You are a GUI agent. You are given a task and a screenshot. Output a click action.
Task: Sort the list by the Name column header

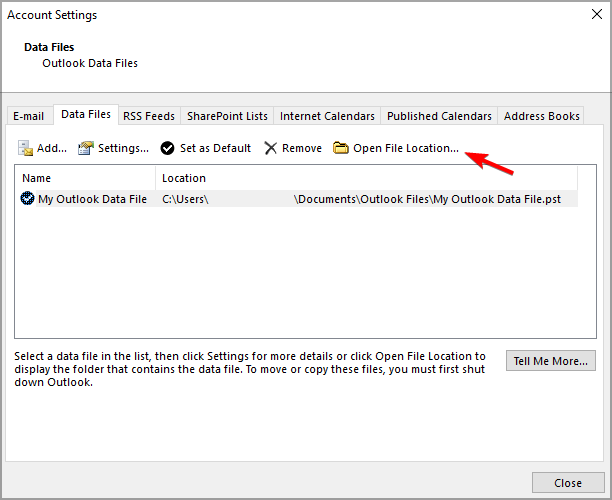85,178
